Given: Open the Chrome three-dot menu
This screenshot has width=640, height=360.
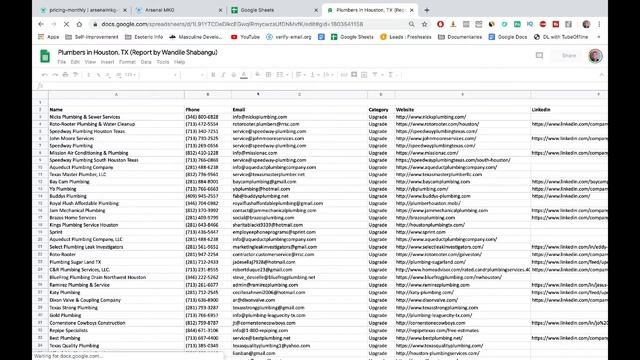Looking at the screenshot, I should click(599, 24).
